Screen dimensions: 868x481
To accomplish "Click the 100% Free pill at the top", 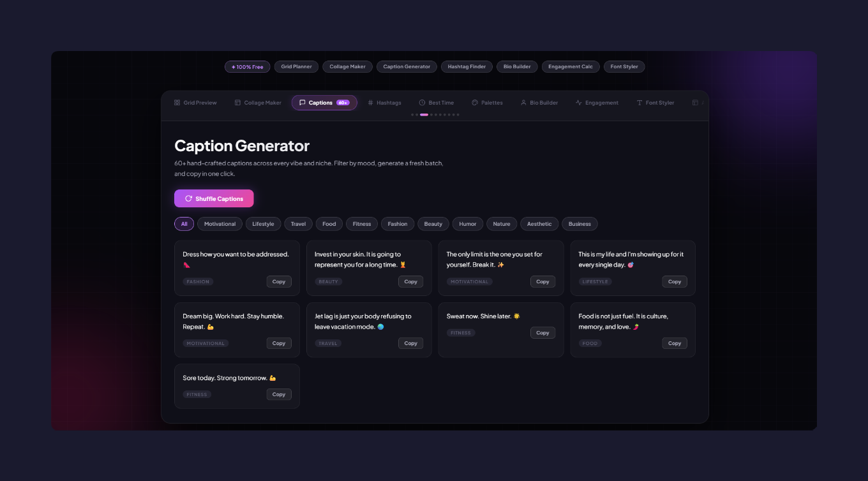I will tap(247, 66).
